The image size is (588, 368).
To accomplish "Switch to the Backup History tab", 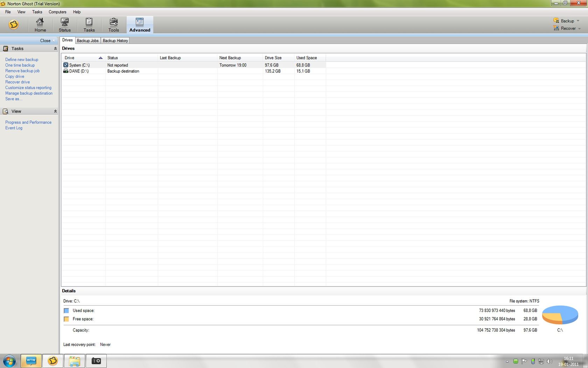I will (x=115, y=41).
